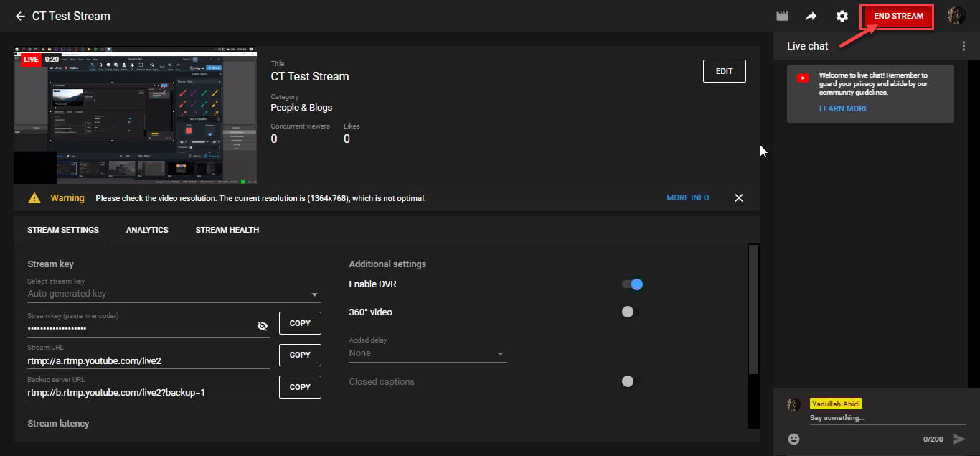Open live chat three-dot options menu

coord(963,46)
